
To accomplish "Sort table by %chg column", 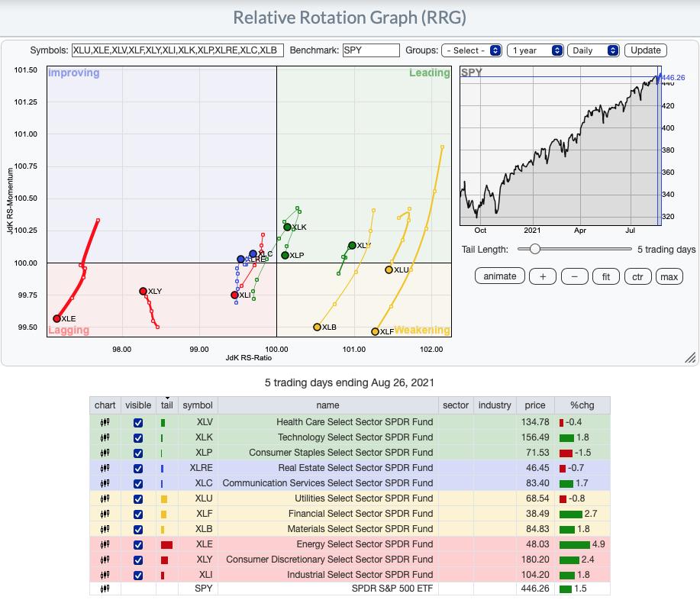I will [582, 405].
